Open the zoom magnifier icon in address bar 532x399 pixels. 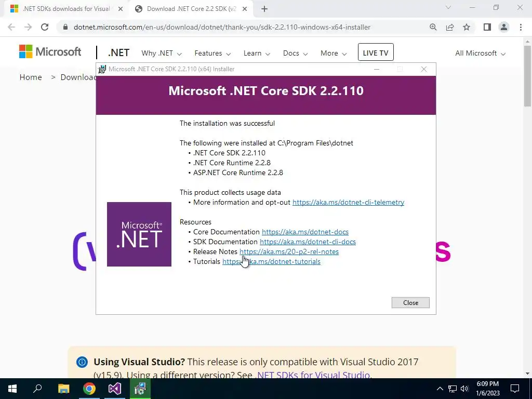[x=433, y=27]
